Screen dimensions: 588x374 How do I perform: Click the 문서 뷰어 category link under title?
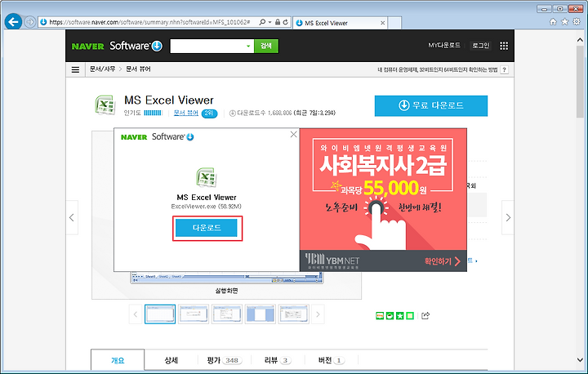[186, 113]
